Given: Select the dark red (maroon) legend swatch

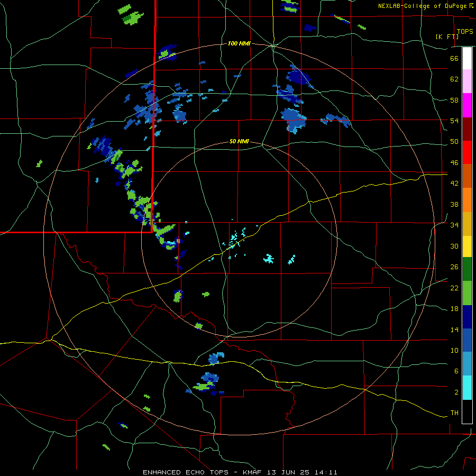Looking at the screenshot, I should click(467, 129).
